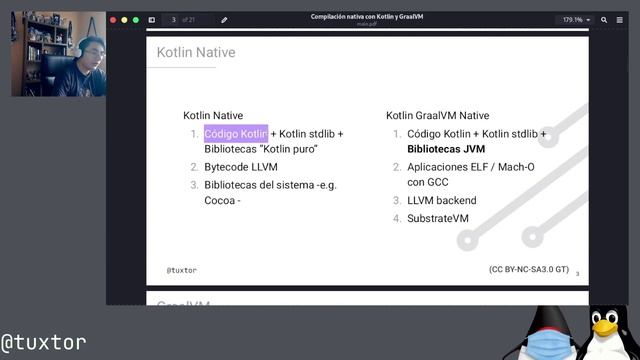This screenshot has width=640, height=360.
Task: Select the pencil annotation tool
Action: [224, 20]
